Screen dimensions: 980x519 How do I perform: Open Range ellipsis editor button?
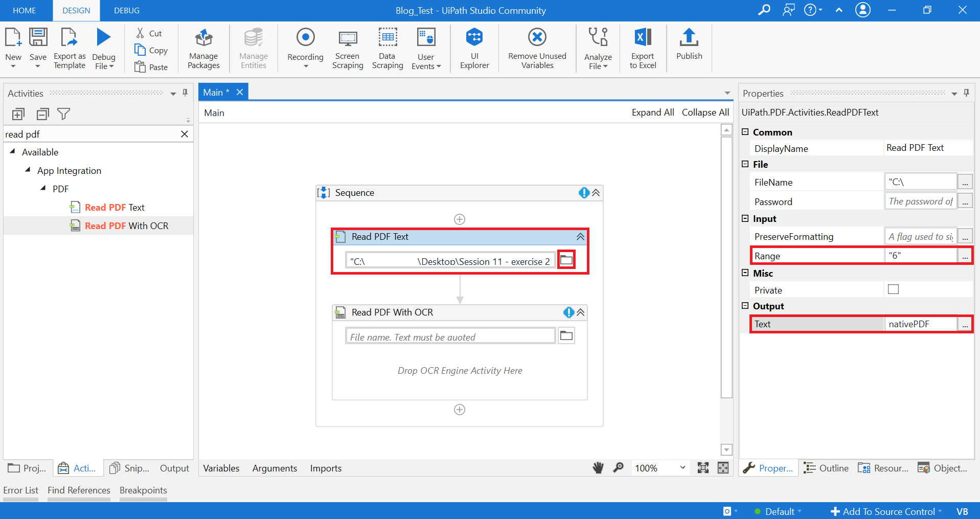965,256
